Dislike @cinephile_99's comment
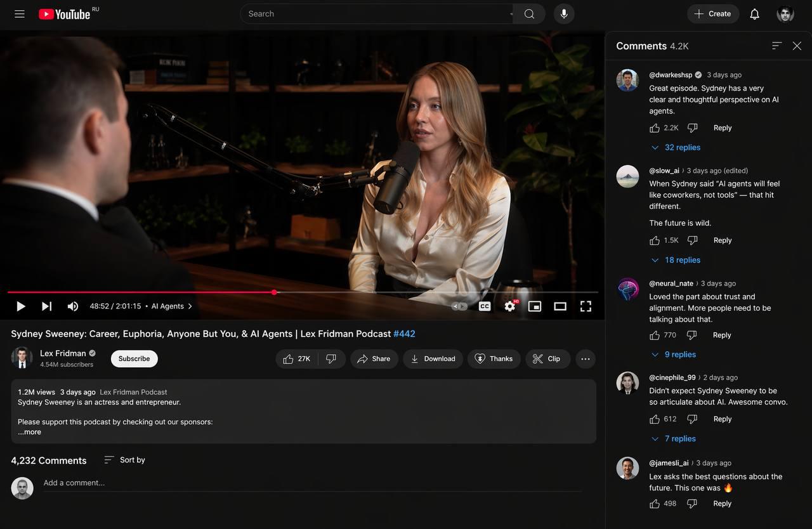The width and height of the screenshot is (812, 529). click(693, 419)
